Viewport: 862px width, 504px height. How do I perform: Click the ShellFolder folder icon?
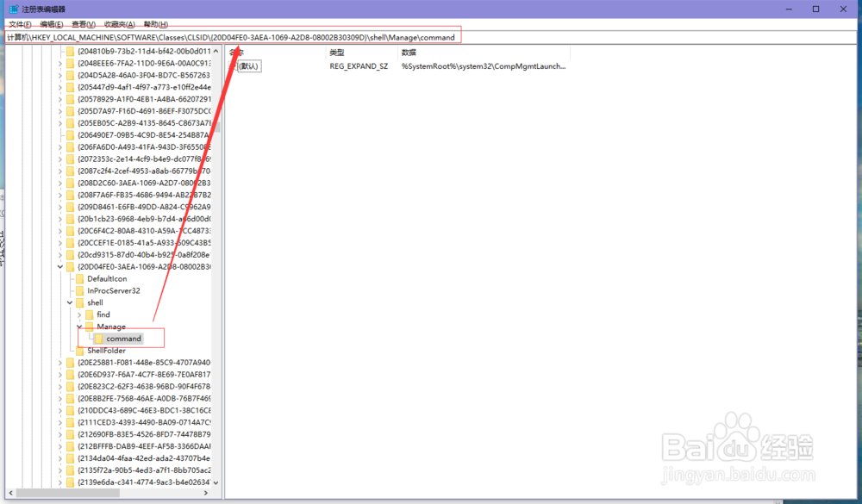pyautogui.click(x=79, y=351)
